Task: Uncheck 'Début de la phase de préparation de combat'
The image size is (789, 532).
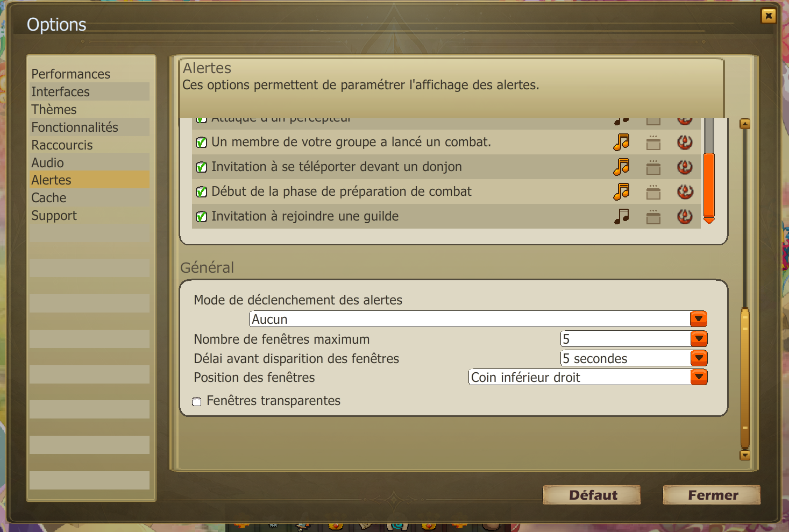Action: click(201, 192)
